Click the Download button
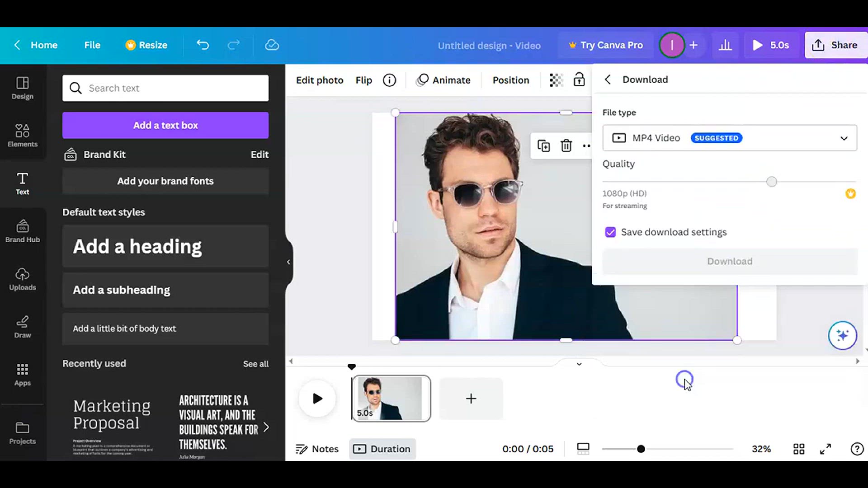Viewport: 868px width, 488px height. (x=730, y=261)
